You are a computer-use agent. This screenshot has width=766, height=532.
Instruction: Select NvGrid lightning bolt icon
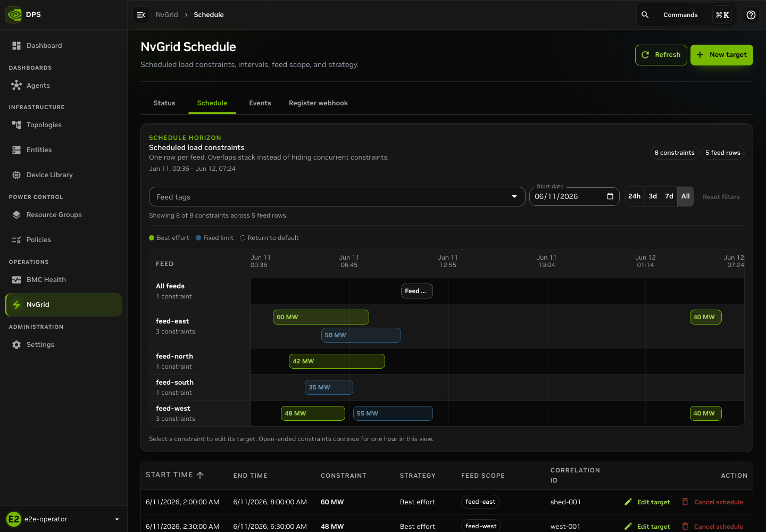coord(16,305)
